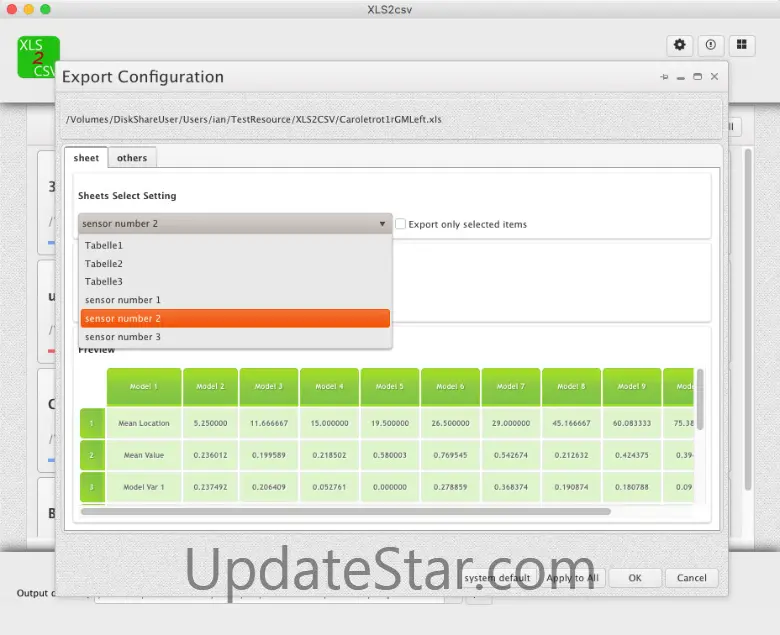Enable Export only selected items checkbox
Screen dimensions: 780x635
pos(400,224)
